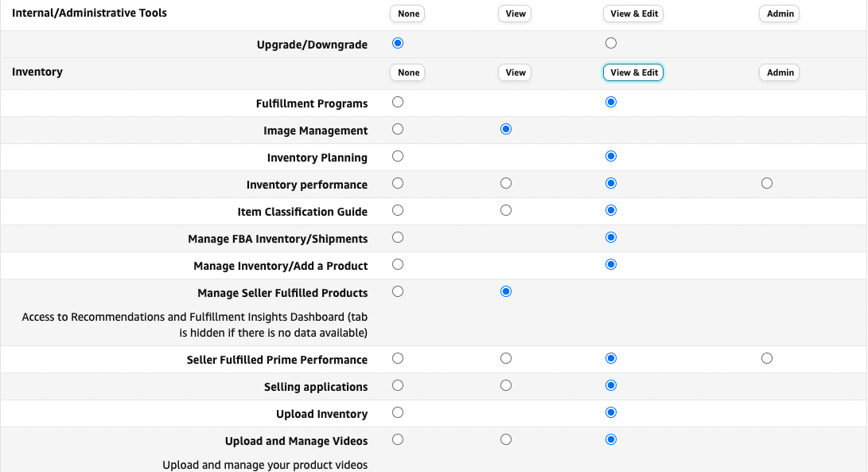Click the None button for Internal/Administrative Tools

pyautogui.click(x=407, y=14)
